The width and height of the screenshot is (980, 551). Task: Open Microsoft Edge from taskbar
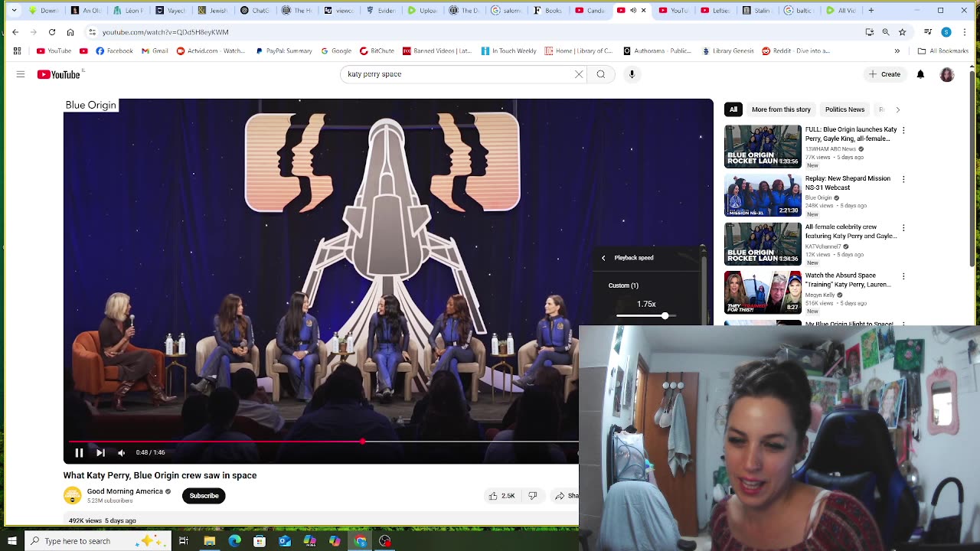click(x=234, y=541)
